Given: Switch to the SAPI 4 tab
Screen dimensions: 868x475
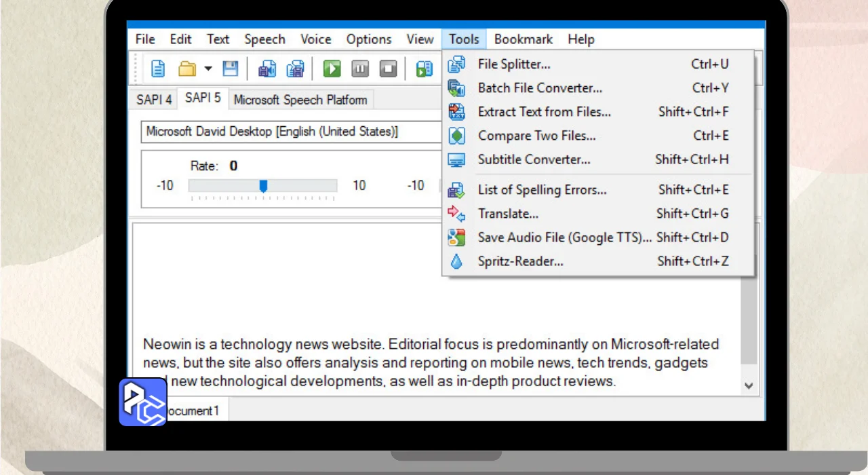Looking at the screenshot, I should click(x=154, y=100).
